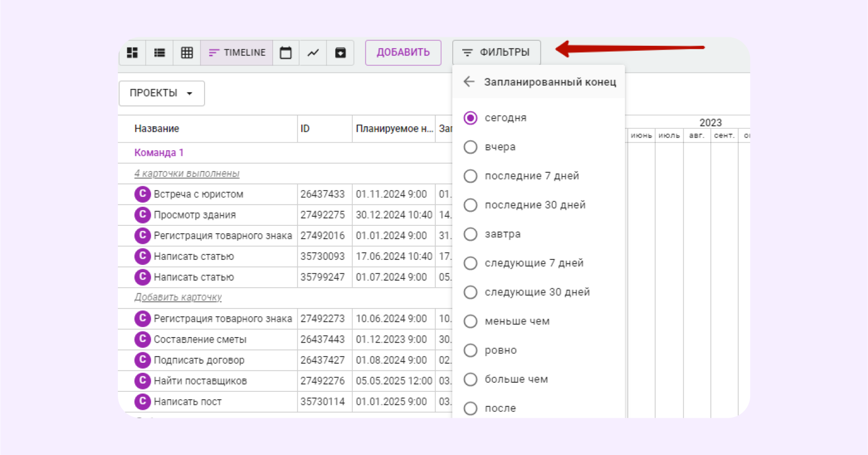Image resolution: width=868 pixels, height=455 pixels.
Task: Click date cell 17.06.2024 10:40
Action: [394, 257]
